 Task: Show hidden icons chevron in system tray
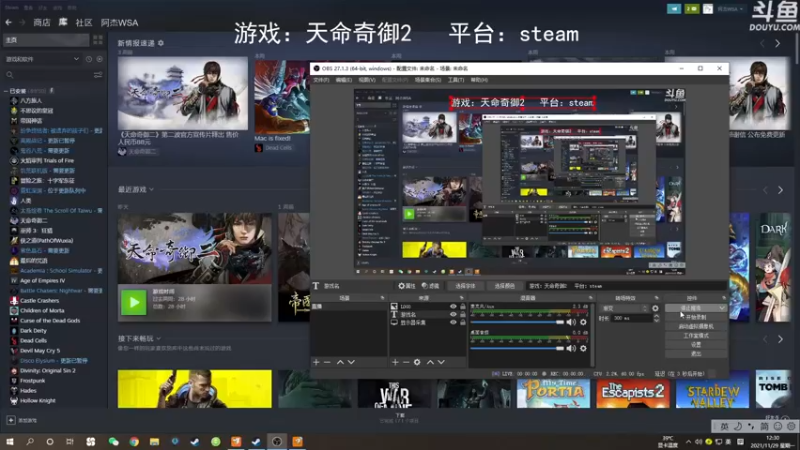(x=688, y=441)
